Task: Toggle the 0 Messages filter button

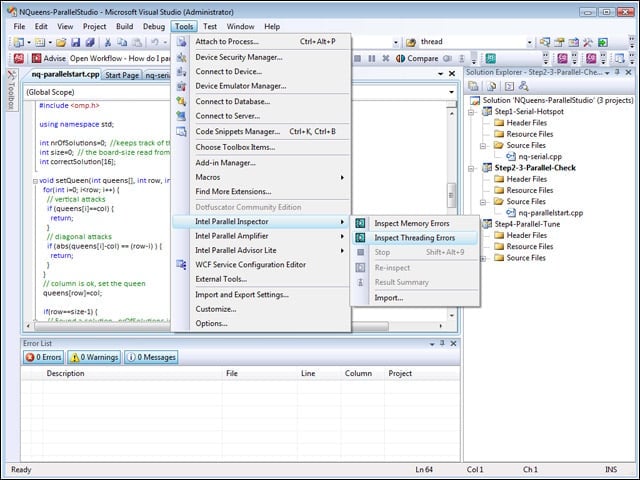Action: pyautogui.click(x=151, y=357)
